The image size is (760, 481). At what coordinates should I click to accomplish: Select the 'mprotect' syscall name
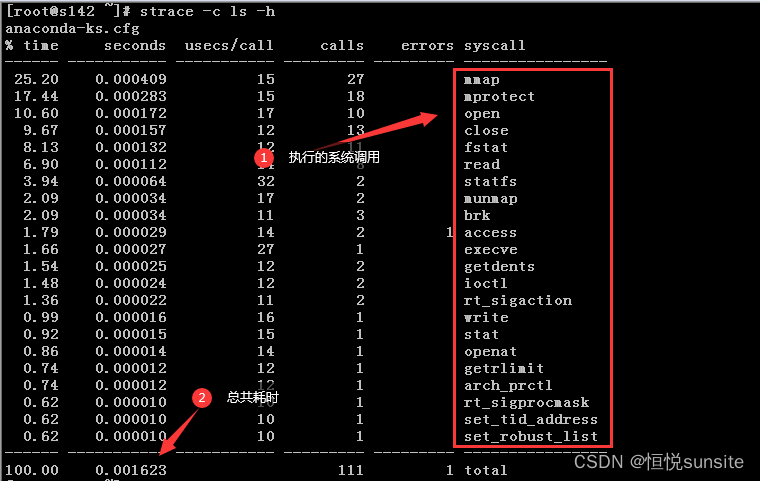499,97
